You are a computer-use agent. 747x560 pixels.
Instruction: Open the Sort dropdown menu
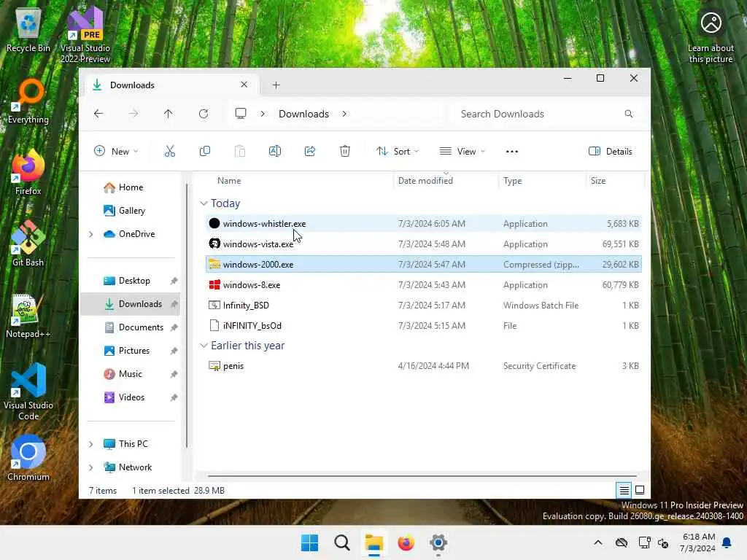397,152
